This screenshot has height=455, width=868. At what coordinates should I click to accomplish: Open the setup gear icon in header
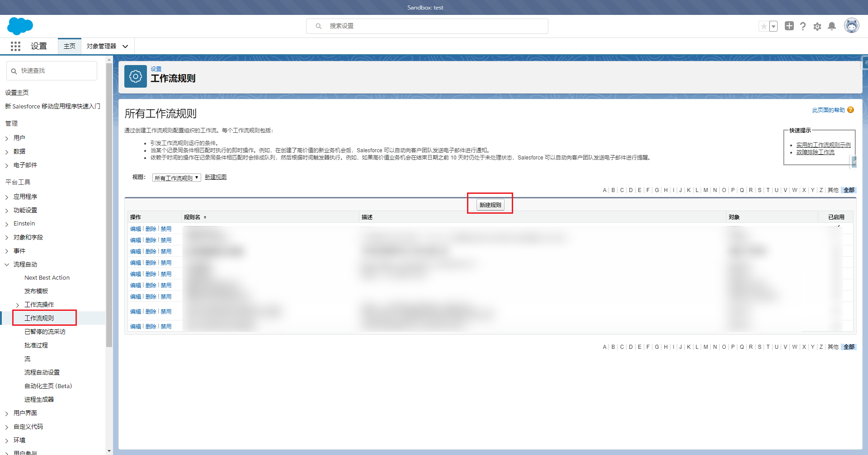coord(817,26)
